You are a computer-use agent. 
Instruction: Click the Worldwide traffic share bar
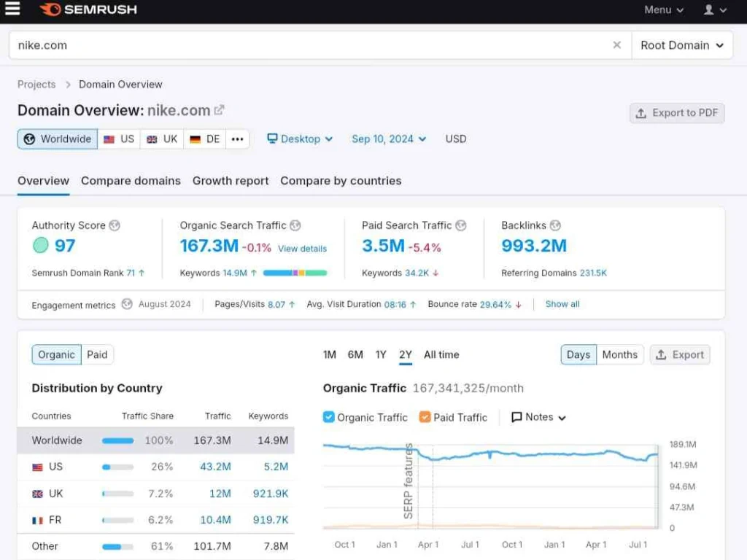[117, 440]
